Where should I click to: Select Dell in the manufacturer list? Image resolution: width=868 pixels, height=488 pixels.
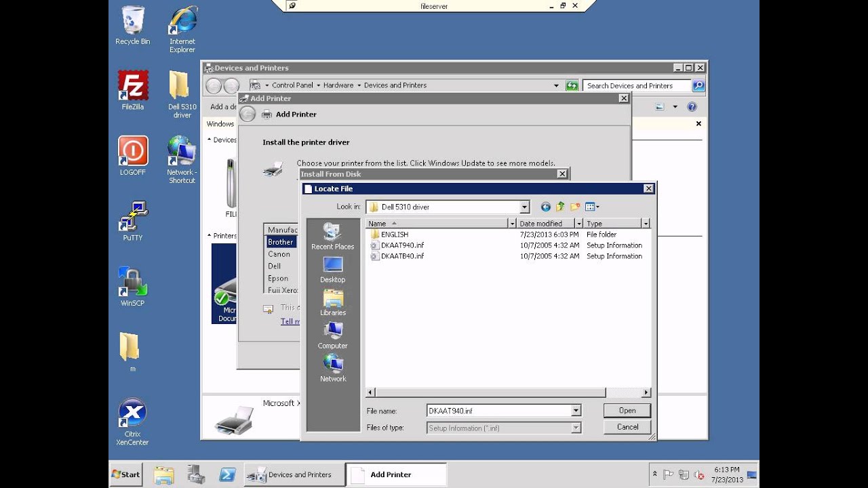(x=275, y=266)
